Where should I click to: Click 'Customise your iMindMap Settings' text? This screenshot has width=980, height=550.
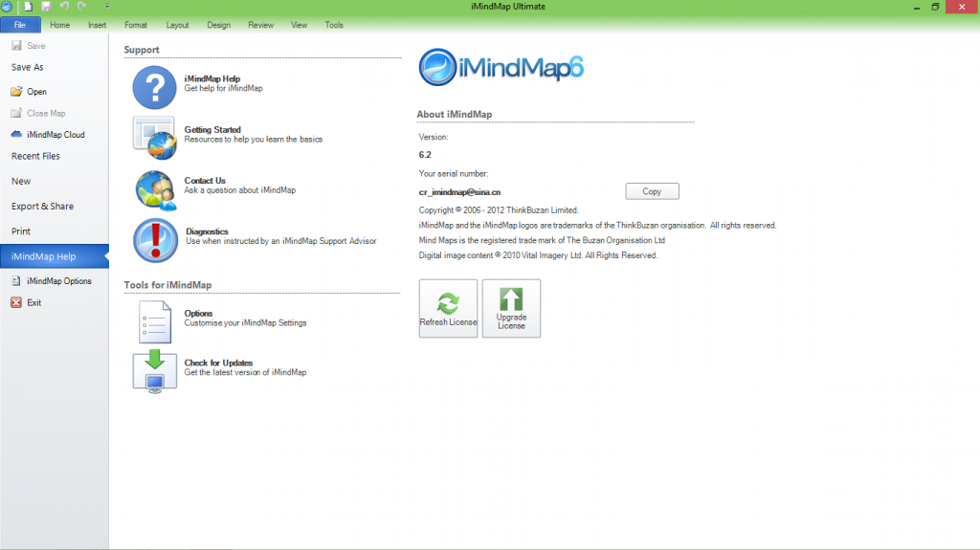point(245,323)
